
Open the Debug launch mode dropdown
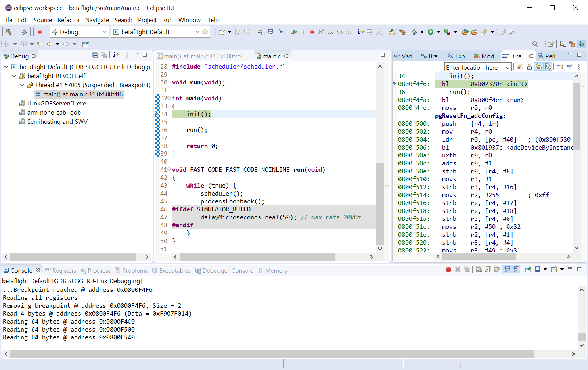79,32
